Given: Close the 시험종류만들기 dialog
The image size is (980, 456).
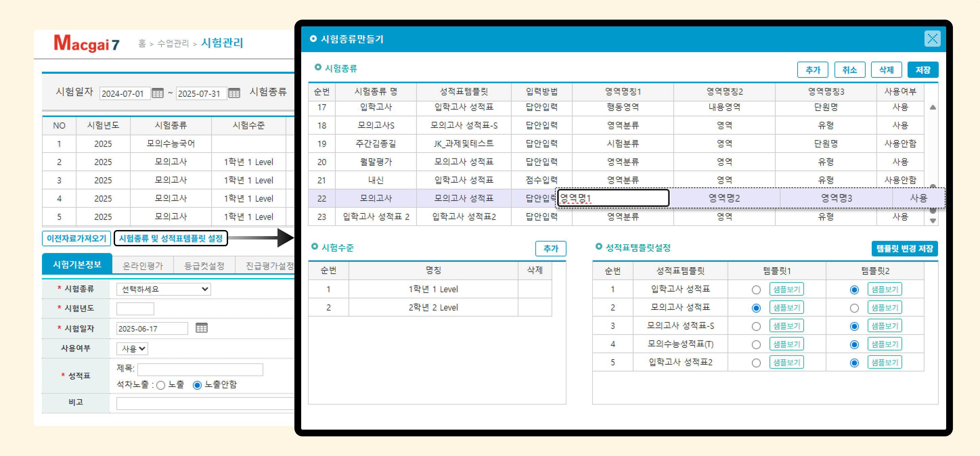Looking at the screenshot, I should (x=932, y=39).
